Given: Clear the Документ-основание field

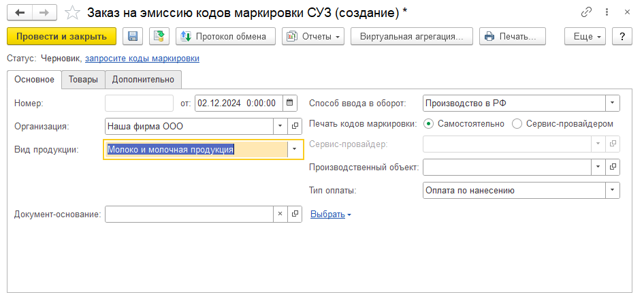Looking at the screenshot, I should tap(280, 214).
